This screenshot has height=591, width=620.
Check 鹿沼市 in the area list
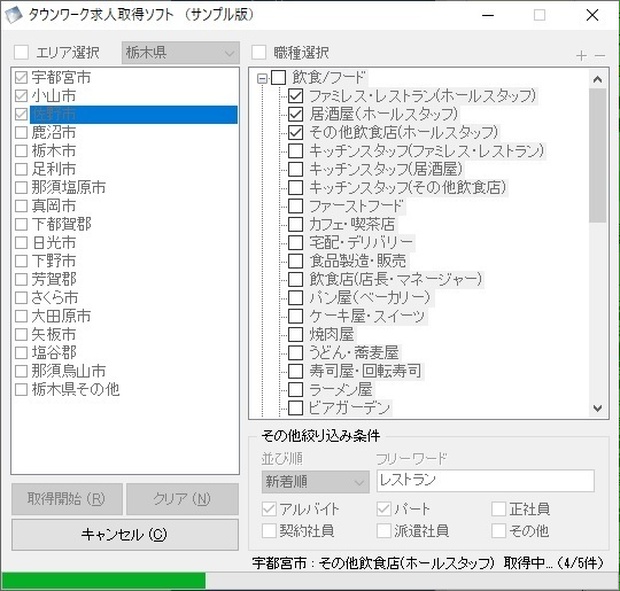click(x=21, y=132)
